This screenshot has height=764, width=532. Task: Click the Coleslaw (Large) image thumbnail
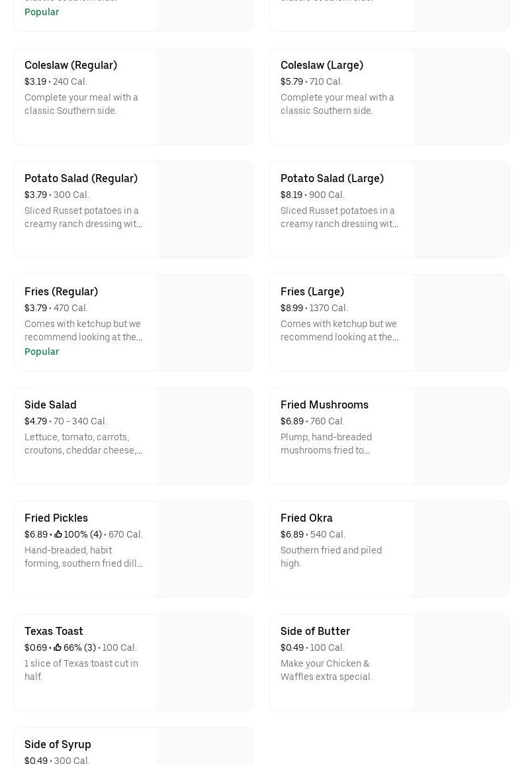461,97
